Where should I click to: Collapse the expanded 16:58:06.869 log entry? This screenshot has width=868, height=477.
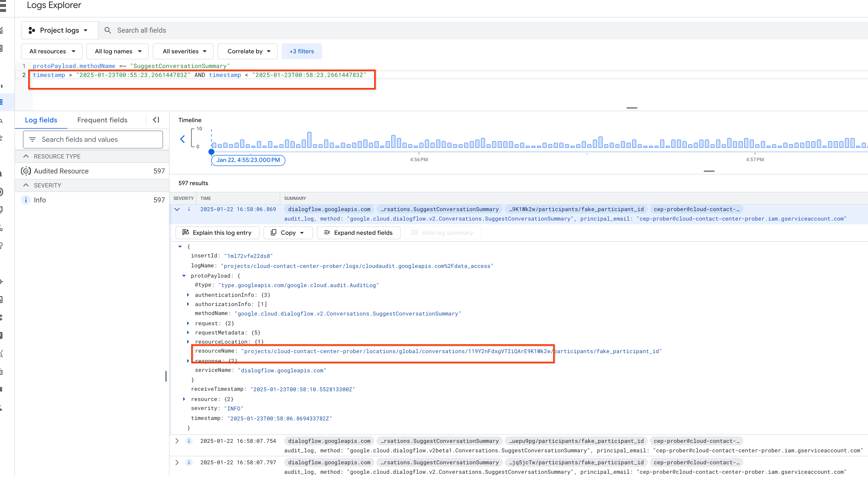tap(177, 209)
